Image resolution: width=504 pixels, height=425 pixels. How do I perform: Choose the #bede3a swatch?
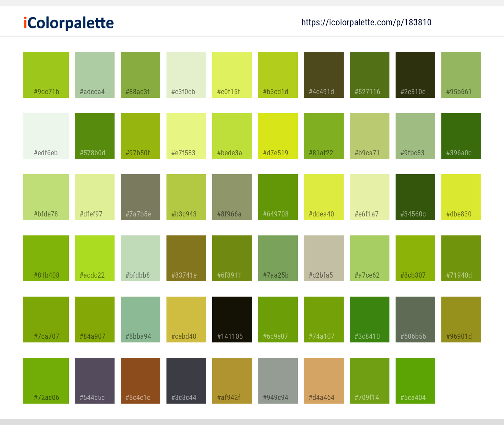click(232, 136)
